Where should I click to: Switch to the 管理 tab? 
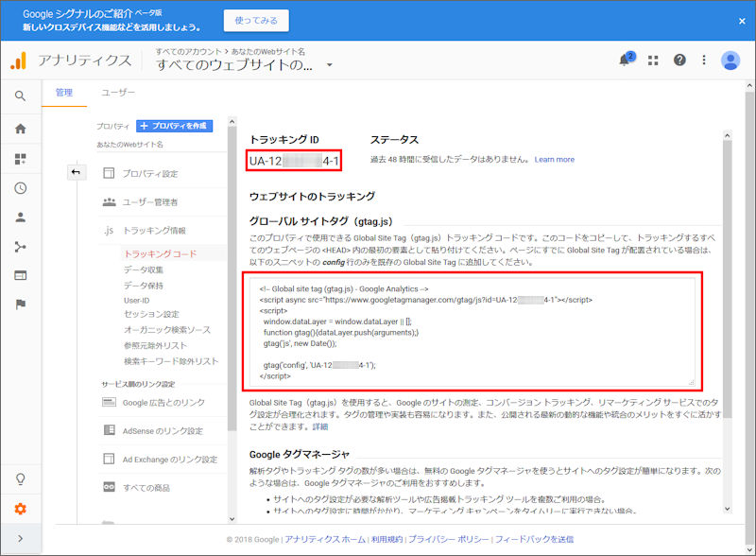[x=64, y=93]
